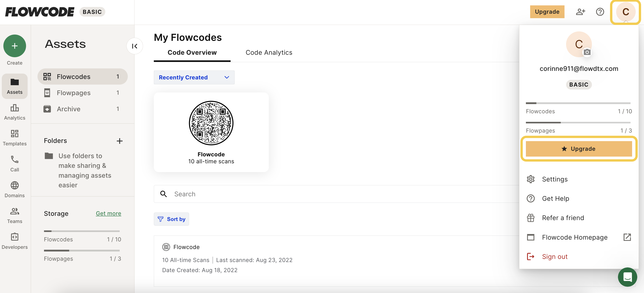
Task: Click Flowpages usage bar in profile panel
Action: click(x=578, y=122)
